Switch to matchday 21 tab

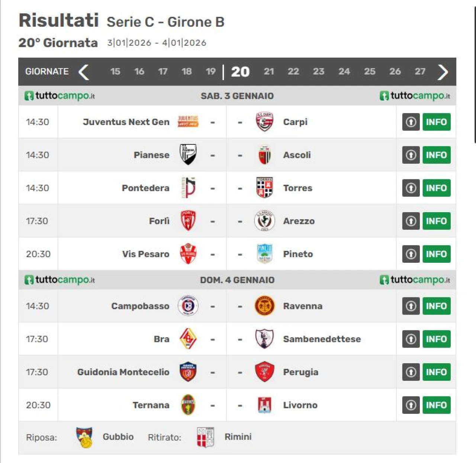click(269, 71)
